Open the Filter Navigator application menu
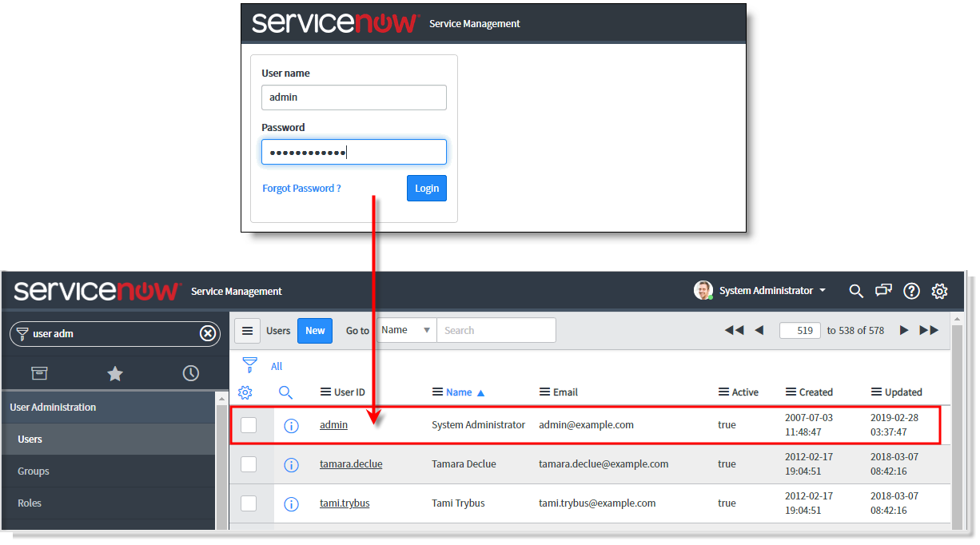Screen dimensions: 980x545 pyautogui.click(x=39, y=373)
